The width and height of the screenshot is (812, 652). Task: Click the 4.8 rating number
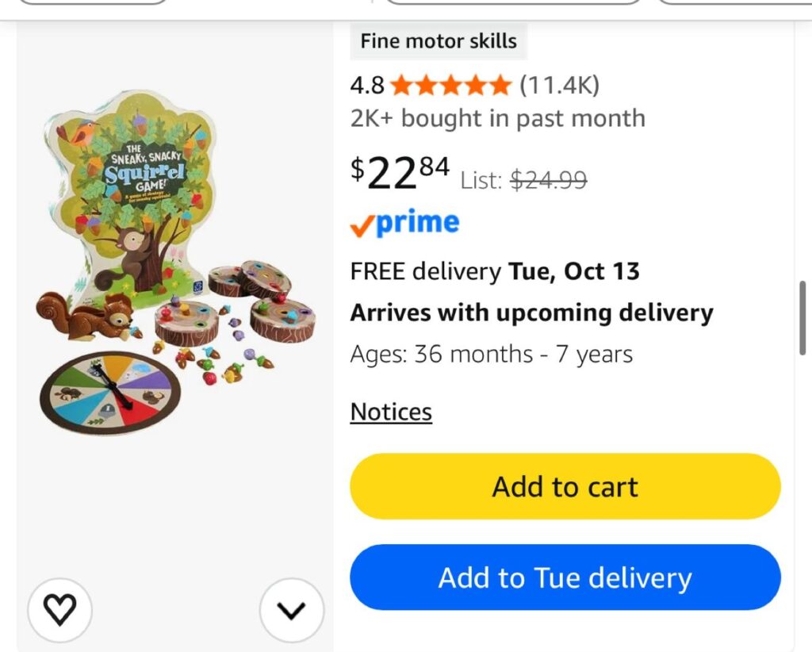[x=367, y=86]
